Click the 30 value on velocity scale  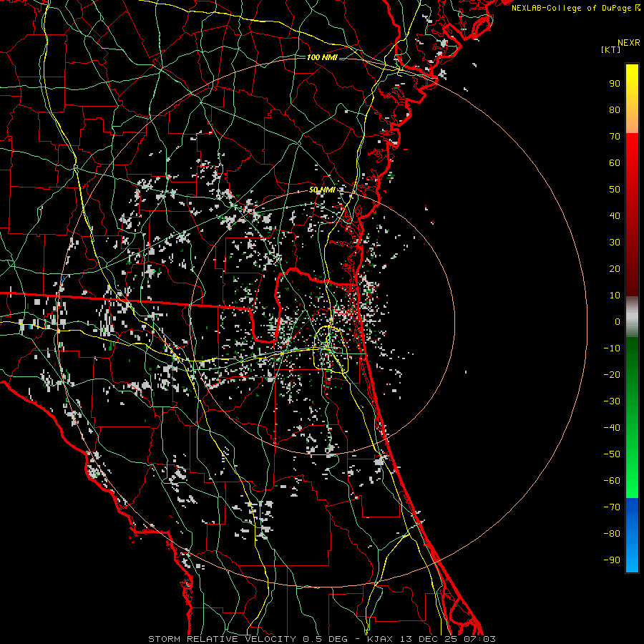click(x=615, y=243)
